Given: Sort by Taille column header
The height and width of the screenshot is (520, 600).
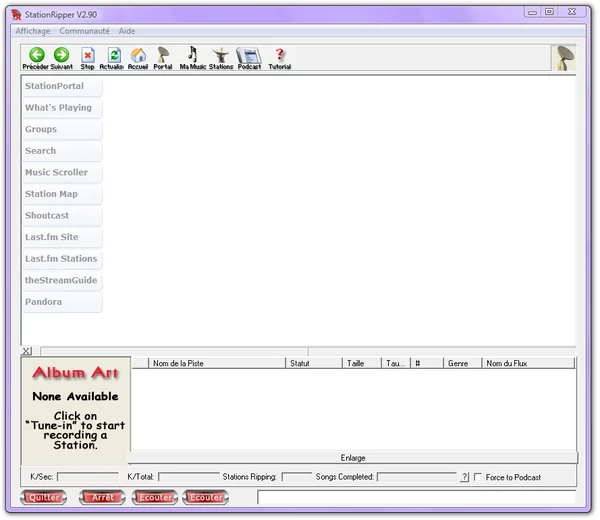Looking at the screenshot, I should click(362, 363).
